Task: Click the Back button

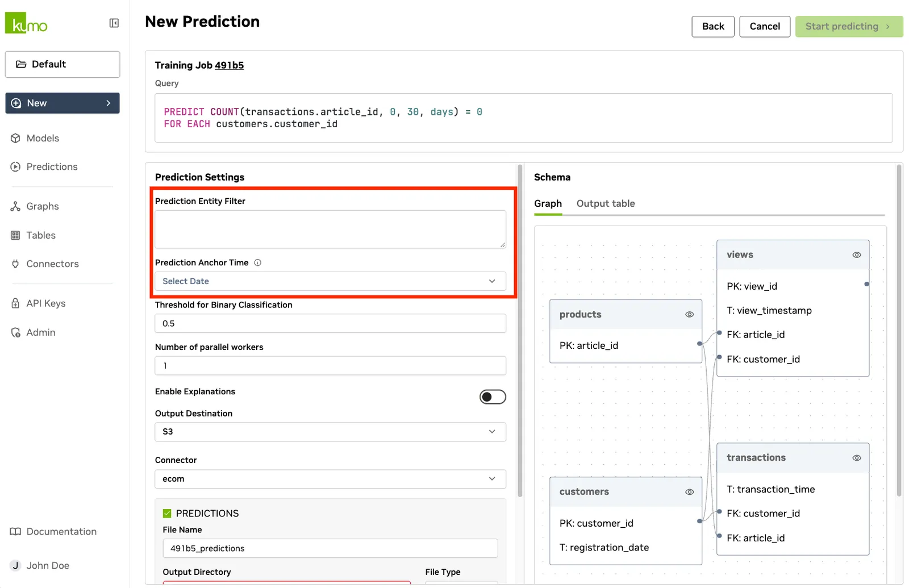Action: pos(713,26)
